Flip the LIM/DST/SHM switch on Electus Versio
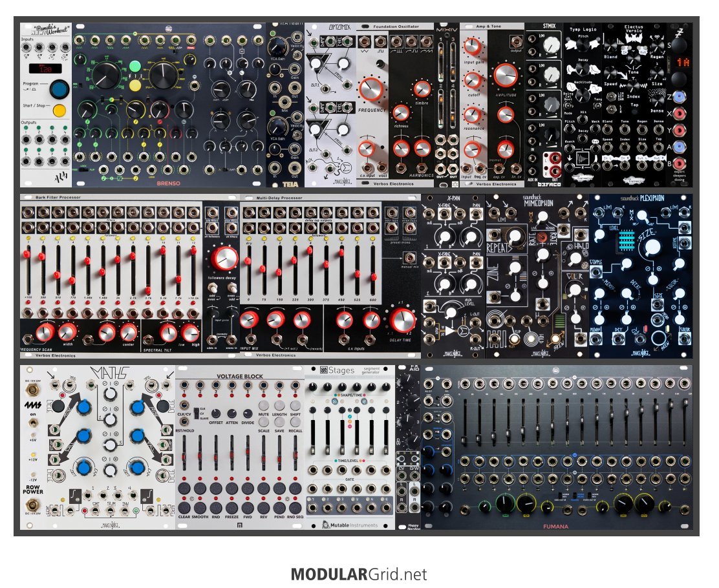719x588 pixels. point(611,97)
